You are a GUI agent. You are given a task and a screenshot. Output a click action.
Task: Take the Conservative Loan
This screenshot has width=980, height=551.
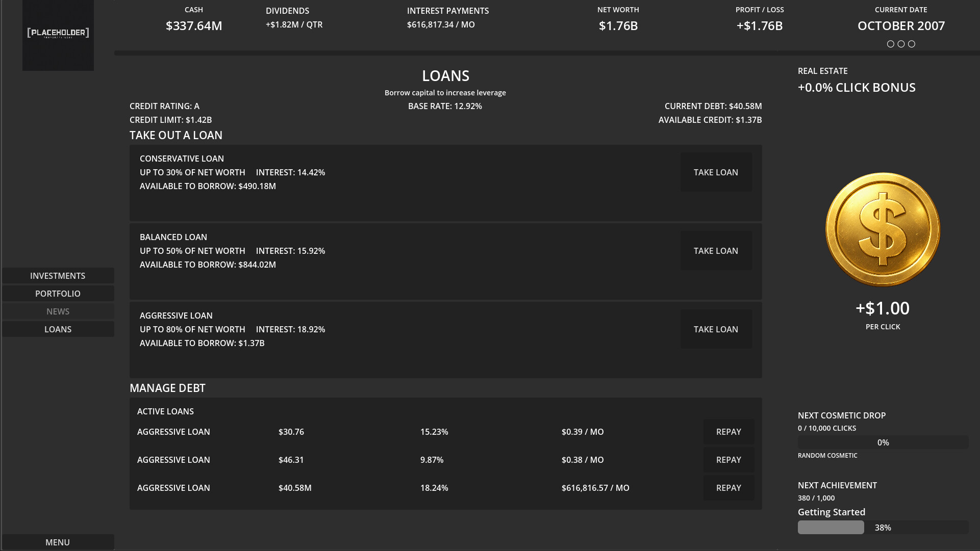(x=716, y=172)
